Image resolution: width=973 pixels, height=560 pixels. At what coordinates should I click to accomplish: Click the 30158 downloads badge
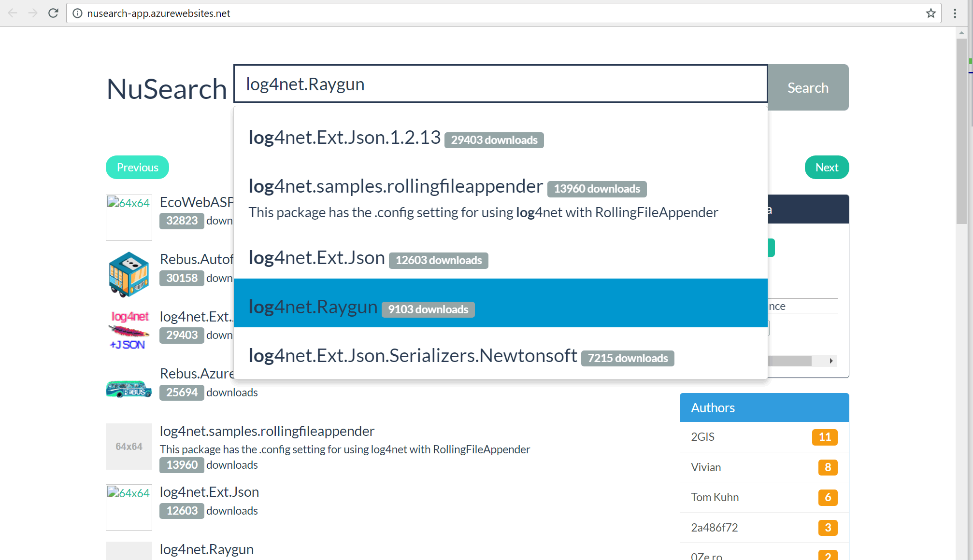click(x=182, y=278)
